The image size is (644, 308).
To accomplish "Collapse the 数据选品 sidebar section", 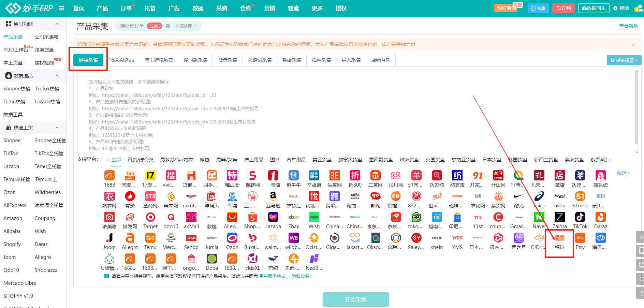I will click(x=57, y=76).
